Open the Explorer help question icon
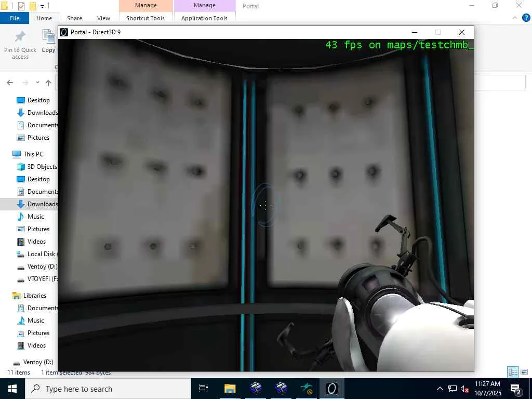Screen dimensions: 532x399 tap(526, 18)
